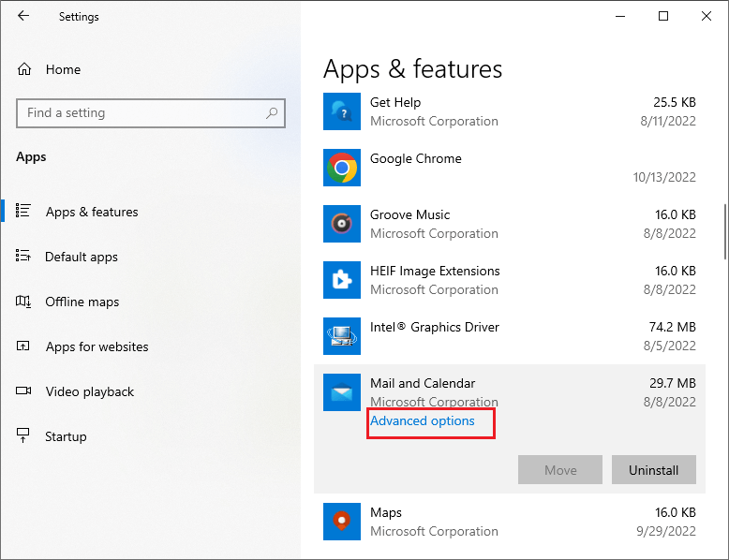Click the Home icon in sidebar

tap(24, 69)
